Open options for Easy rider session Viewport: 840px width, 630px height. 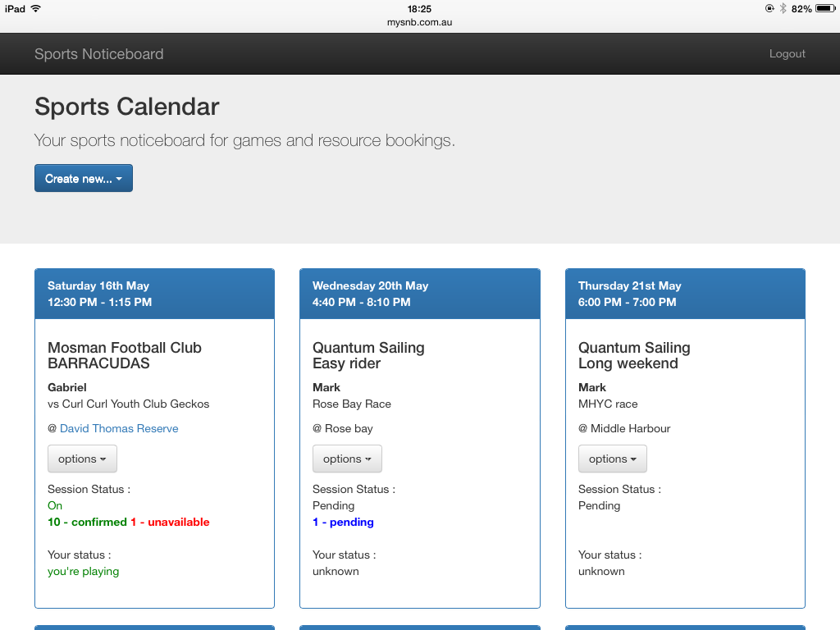(347, 459)
